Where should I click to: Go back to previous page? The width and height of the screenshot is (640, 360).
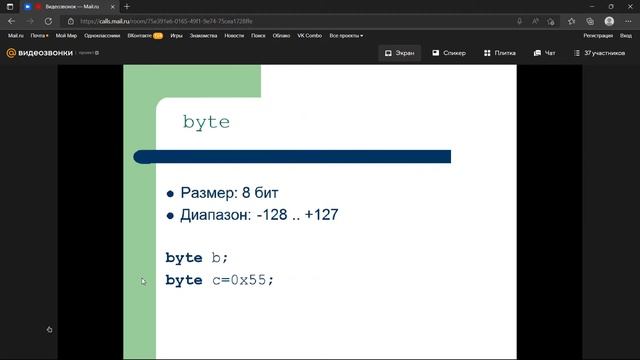pyautogui.click(x=11, y=21)
